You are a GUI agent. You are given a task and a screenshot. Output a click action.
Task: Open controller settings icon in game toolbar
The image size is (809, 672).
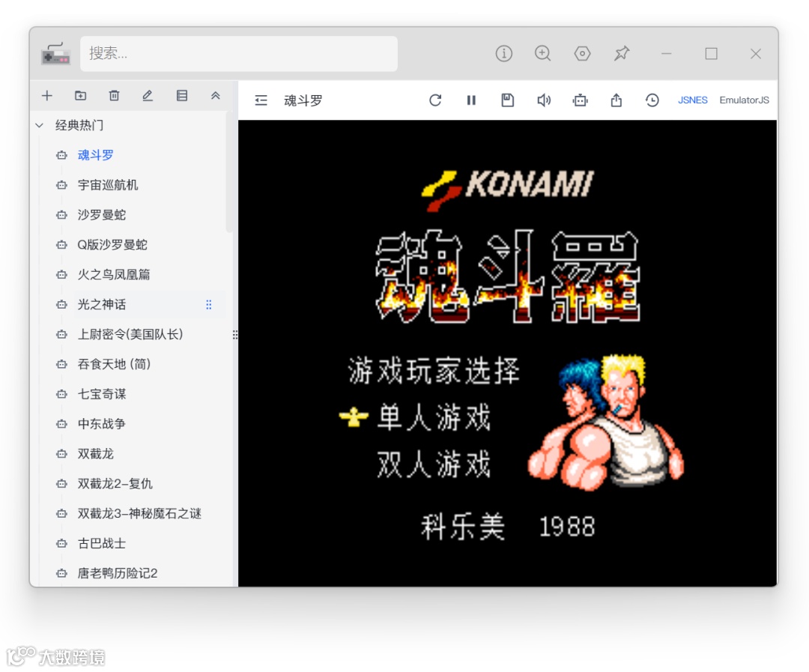pyautogui.click(x=580, y=100)
